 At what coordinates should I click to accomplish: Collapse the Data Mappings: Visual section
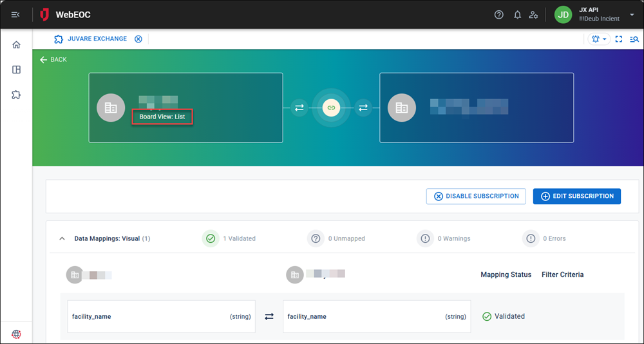[x=62, y=238]
